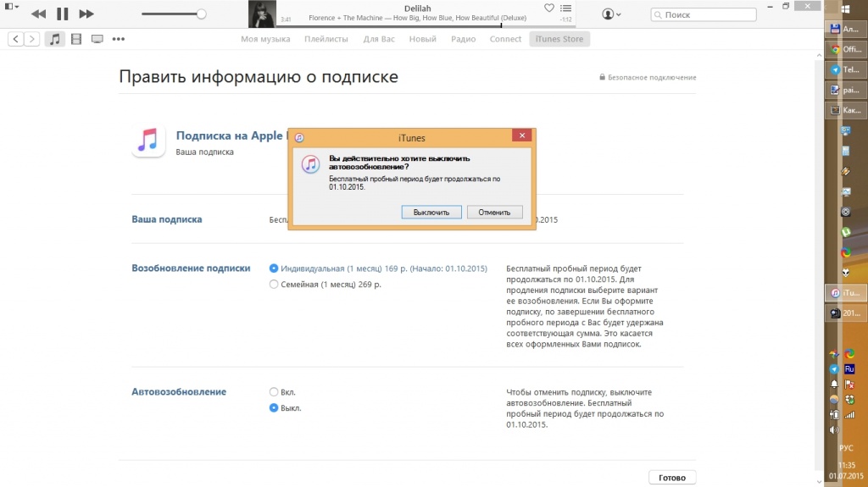Open the iTunes menu in the top-left corner
The height and width of the screenshot is (487, 868).
[x=11, y=7]
